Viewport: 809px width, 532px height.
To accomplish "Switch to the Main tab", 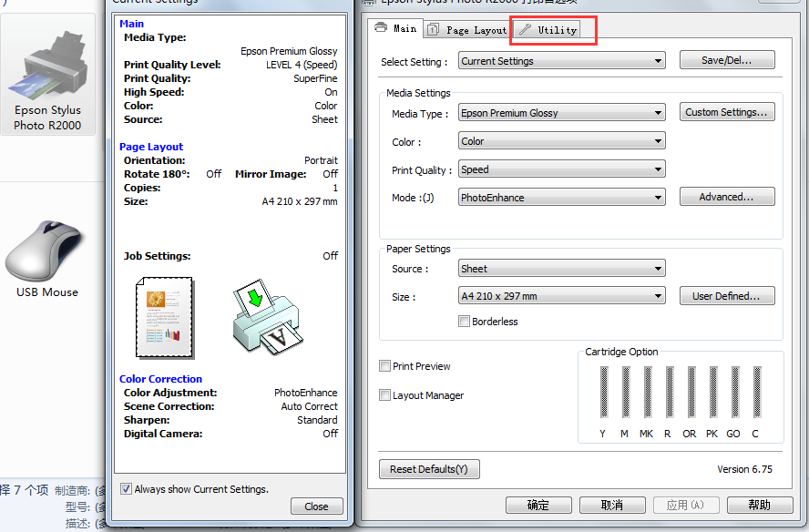I will (395, 28).
